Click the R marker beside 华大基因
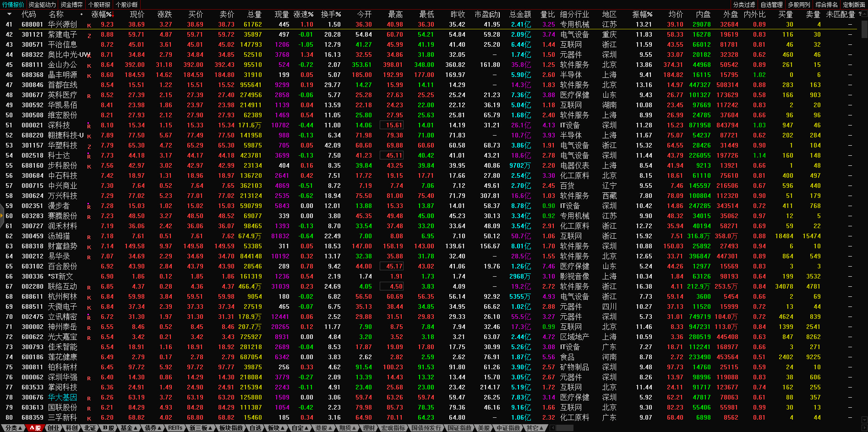Screen dimensions: 868x432 [89, 399]
